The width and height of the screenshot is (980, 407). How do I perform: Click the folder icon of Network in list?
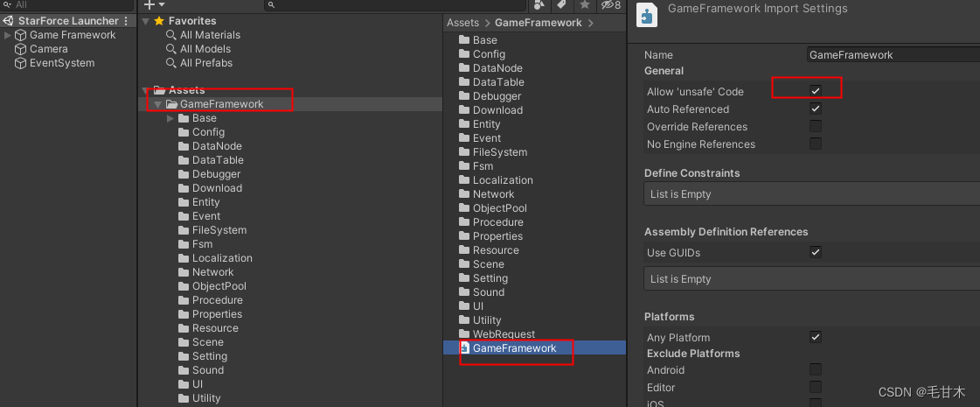pyautogui.click(x=463, y=194)
